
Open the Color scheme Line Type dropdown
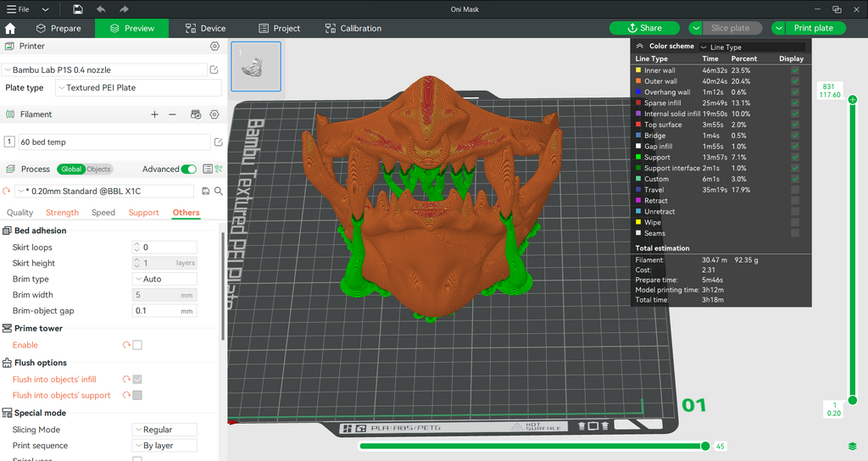[x=752, y=47]
